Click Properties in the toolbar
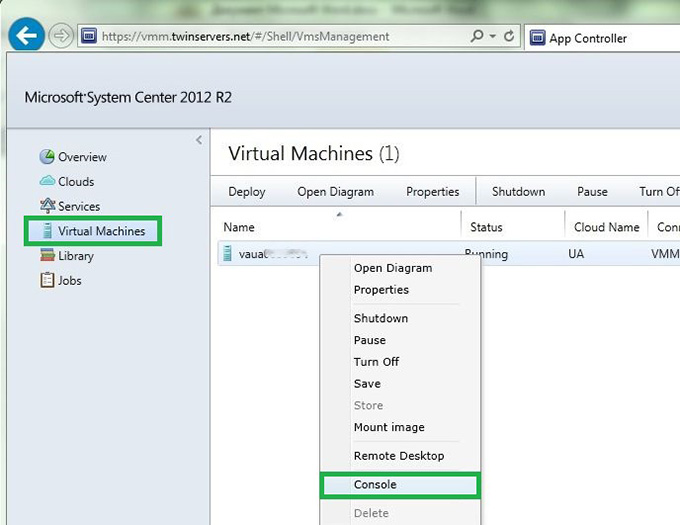The image size is (680, 525). (x=432, y=192)
